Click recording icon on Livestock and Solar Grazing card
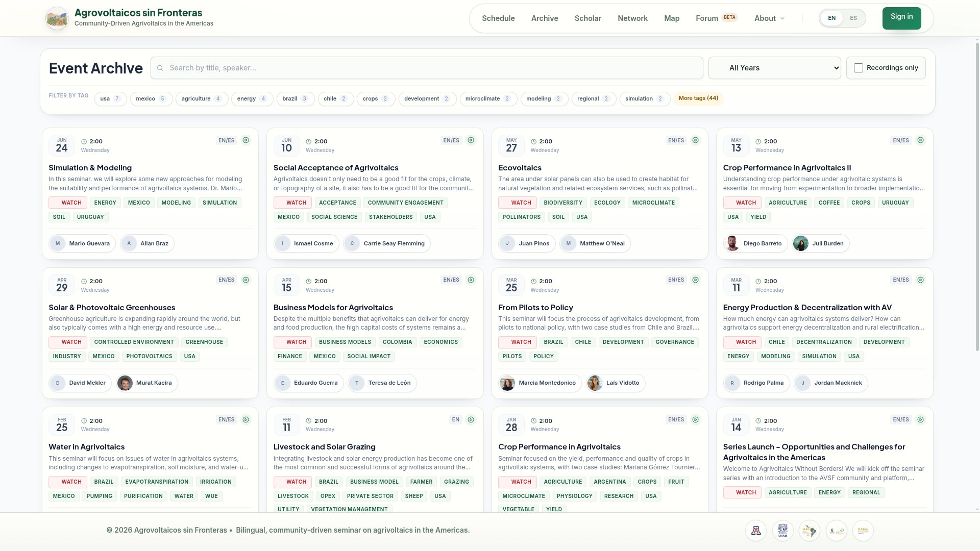Image resolution: width=980 pixels, height=551 pixels. tap(471, 420)
